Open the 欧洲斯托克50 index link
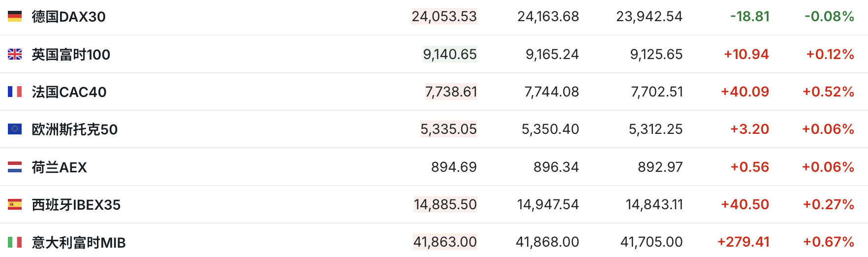The width and height of the screenshot is (868, 257). coord(75,129)
